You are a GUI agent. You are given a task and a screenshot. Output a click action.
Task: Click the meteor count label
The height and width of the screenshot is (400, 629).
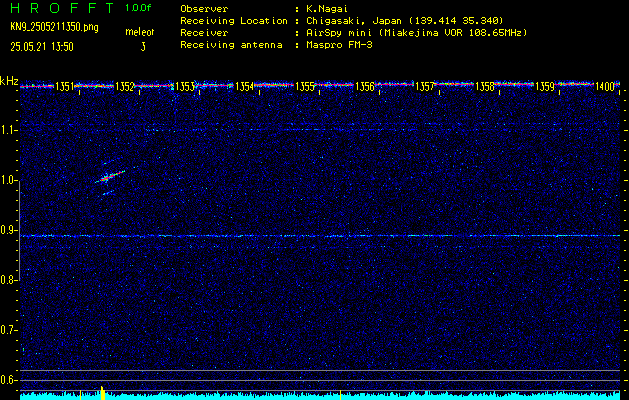coord(140,32)
